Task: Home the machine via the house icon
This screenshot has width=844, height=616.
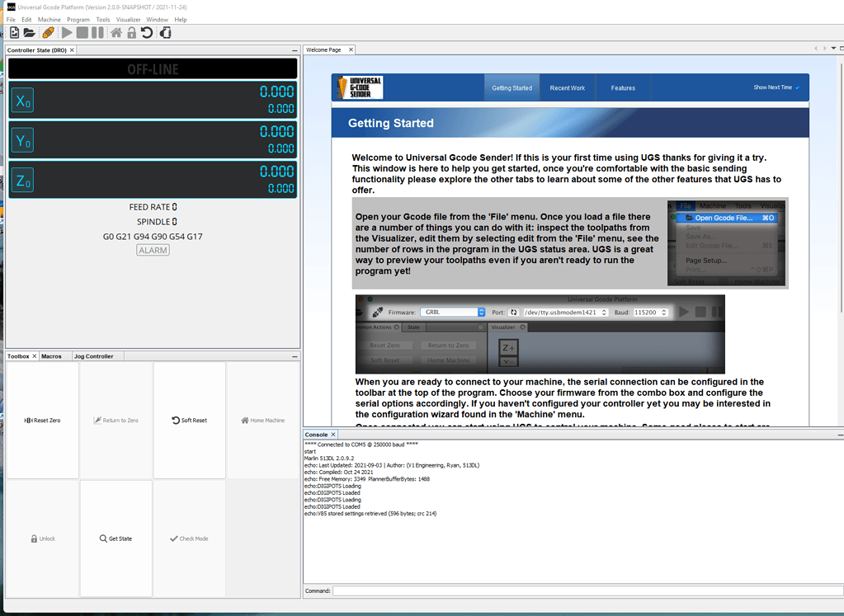Action: click(x=116, y=32)
